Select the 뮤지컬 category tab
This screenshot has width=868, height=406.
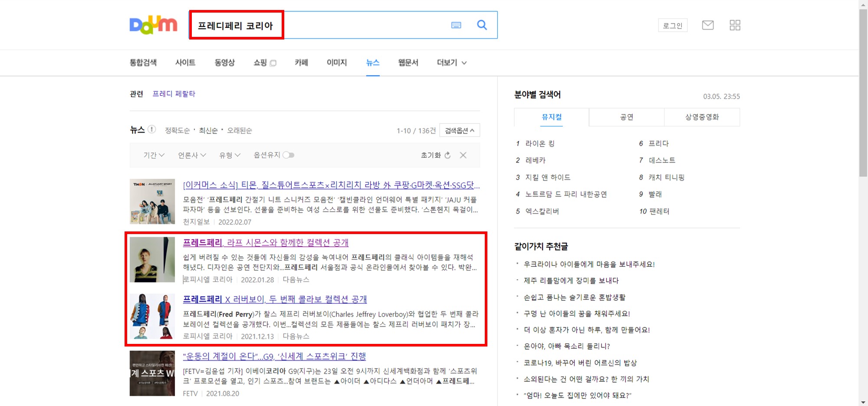click(x=552, y=117)
